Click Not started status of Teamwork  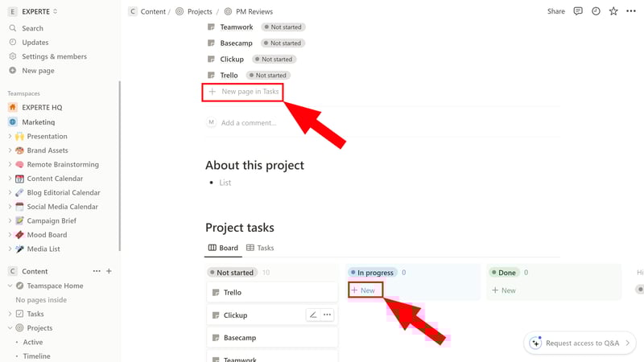(283, 27)
